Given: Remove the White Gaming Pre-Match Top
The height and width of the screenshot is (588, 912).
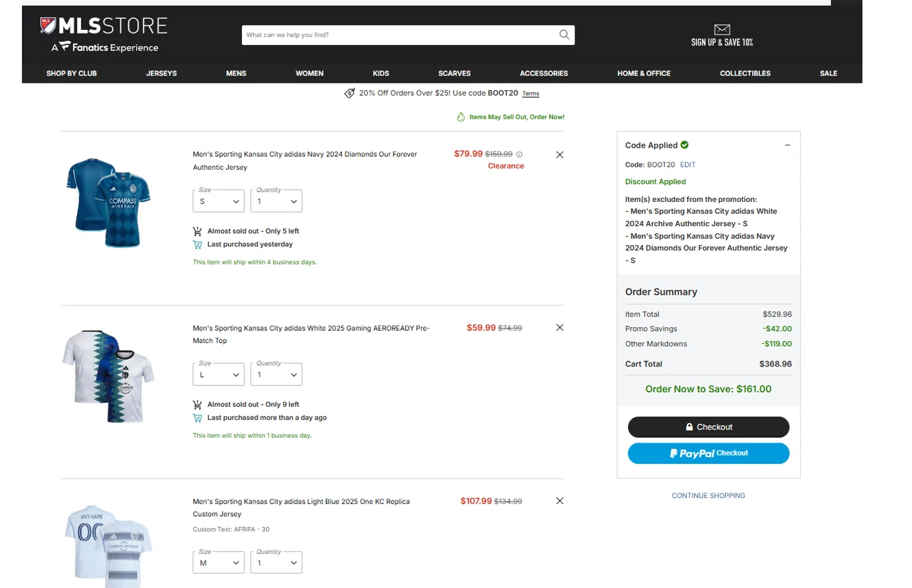Looking at the screenshot, I should tap(559, 328).
